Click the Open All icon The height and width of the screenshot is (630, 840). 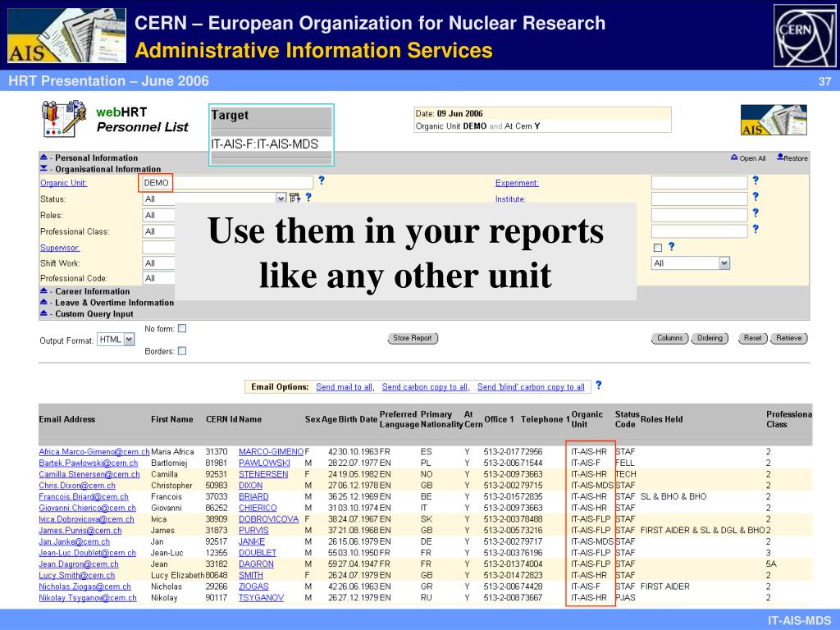click(x=734, y=157)
